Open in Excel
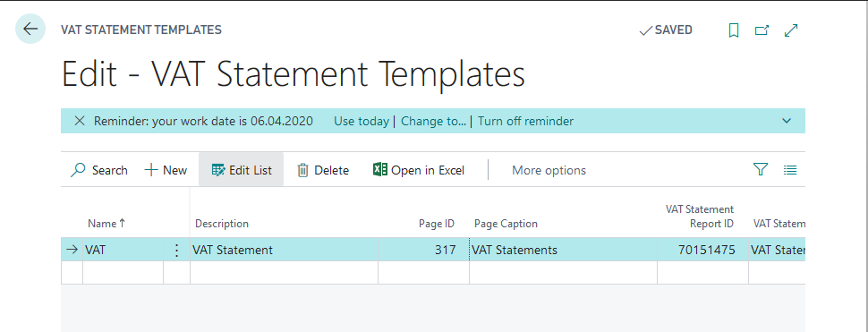The width and height of the screenshot is (868, 332). pyautogui.click(x=419, y=170)
